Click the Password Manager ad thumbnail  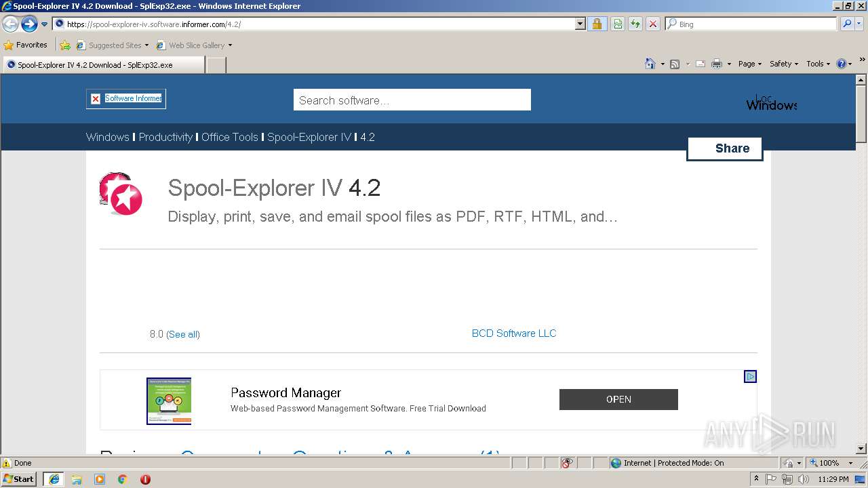(169, 401)
